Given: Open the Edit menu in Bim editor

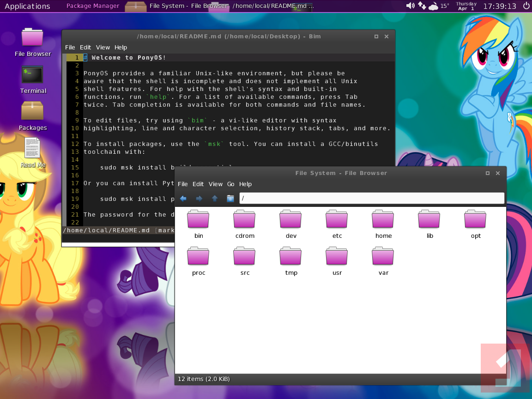Looking at the screenshot, I should 85,47.
